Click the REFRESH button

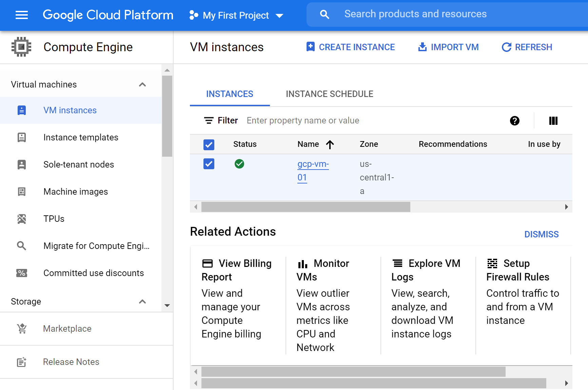click(527, 47)
